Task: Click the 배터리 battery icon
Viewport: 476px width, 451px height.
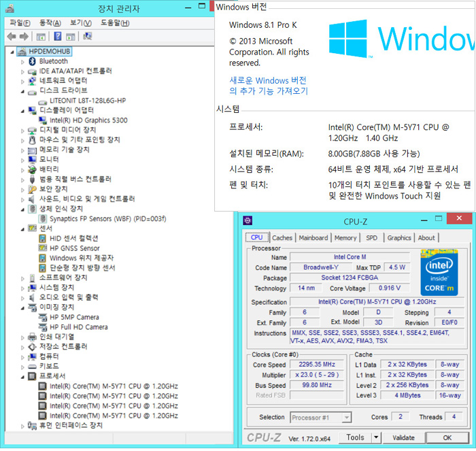Action: click(x=32, y=169)
